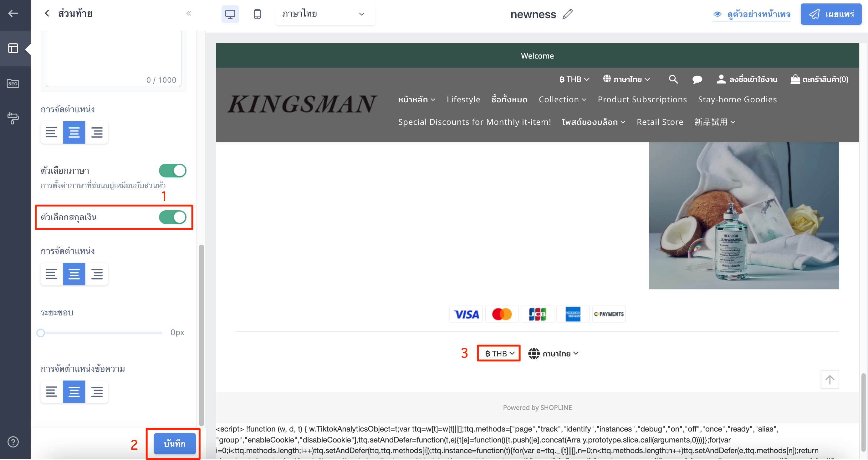The width and height of the screenshot is (868, 460).
Task: Open the chat bubble icon in the store header
Action: coord(697,79)
